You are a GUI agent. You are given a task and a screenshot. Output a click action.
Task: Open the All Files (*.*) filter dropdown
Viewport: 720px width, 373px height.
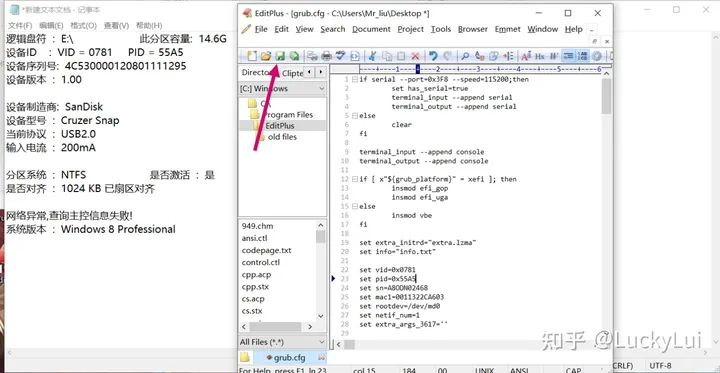tap(282, 342)
